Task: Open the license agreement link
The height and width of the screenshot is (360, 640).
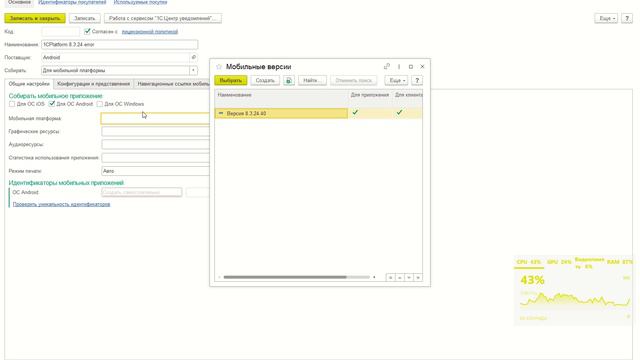Action: [150, 31]
